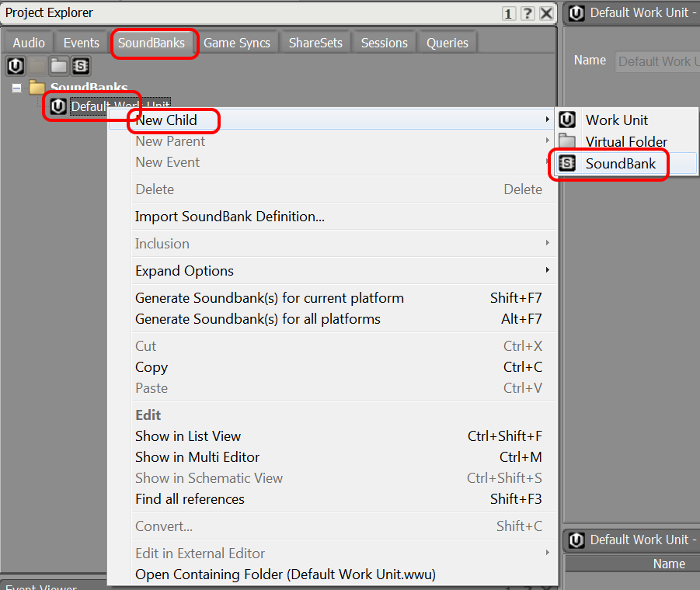The height and width of the screenshot is (590, 700).
Task: Collapse the SoundBanks tree node
Action: [x=16, y=87]
